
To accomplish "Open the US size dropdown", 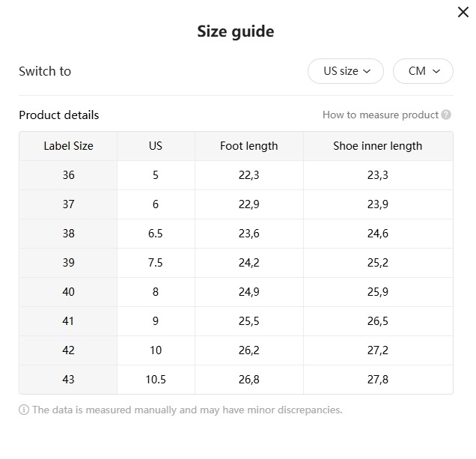I will pos(346,71).
